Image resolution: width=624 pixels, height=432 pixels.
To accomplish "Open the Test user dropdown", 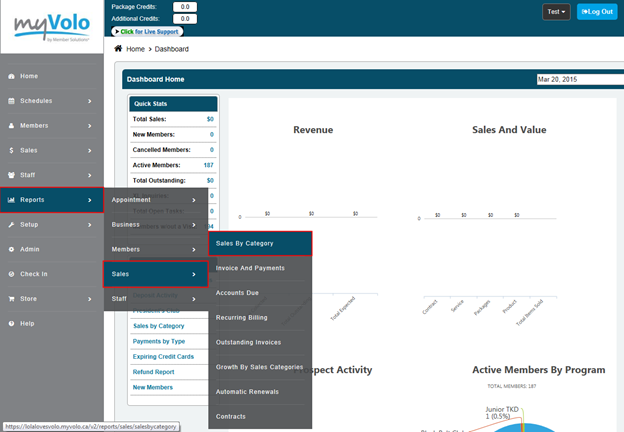I will point(556,12).
